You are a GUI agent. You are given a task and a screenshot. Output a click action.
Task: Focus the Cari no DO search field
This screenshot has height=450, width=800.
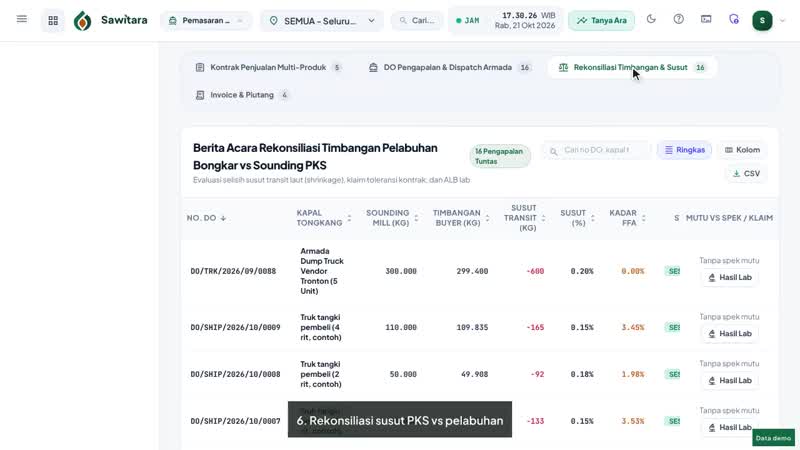(x=597, y=150)
